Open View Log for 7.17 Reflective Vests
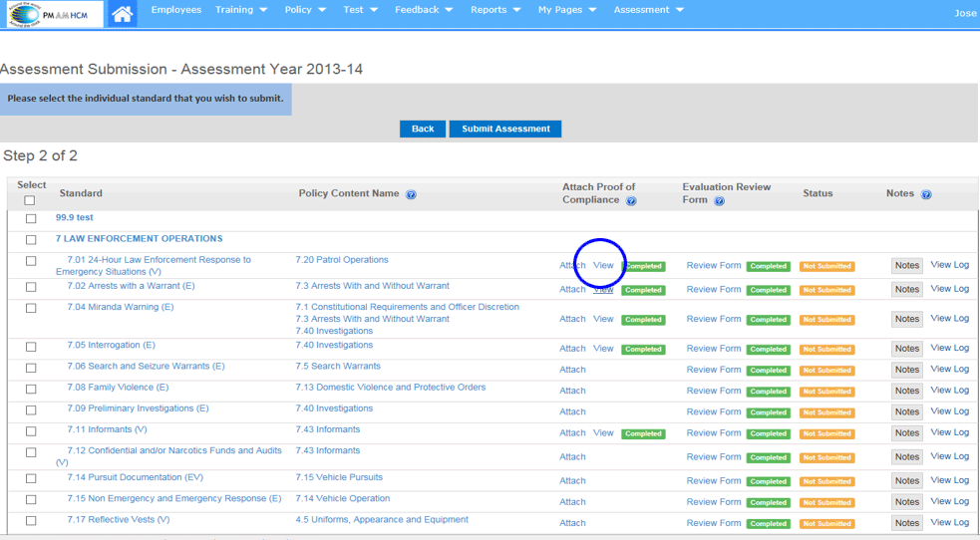This screenshot has height=540, width=980. pos(949,522)
